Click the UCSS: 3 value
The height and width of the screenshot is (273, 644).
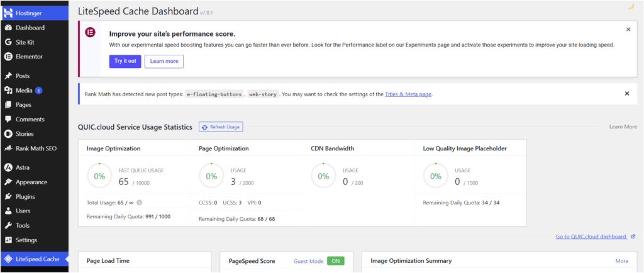(232, 203)
